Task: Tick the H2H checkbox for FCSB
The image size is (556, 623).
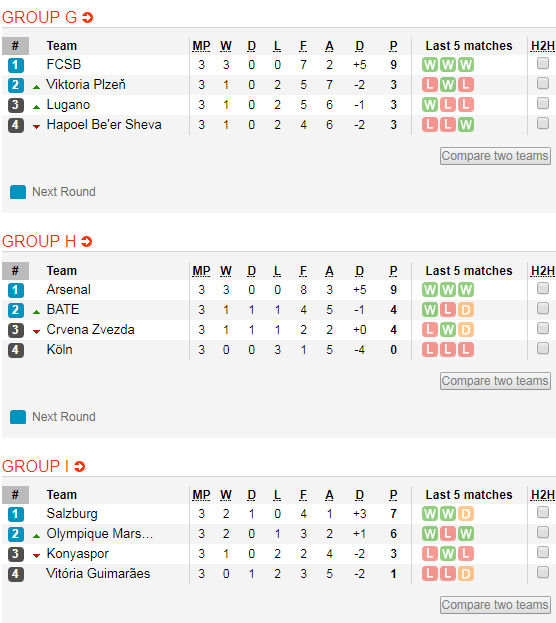Action: (x=543, y=63)
